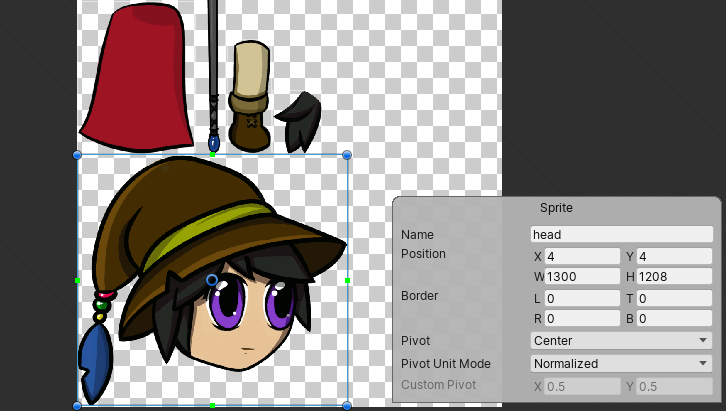
Task: Click the left green border handle
Action: 78,280
